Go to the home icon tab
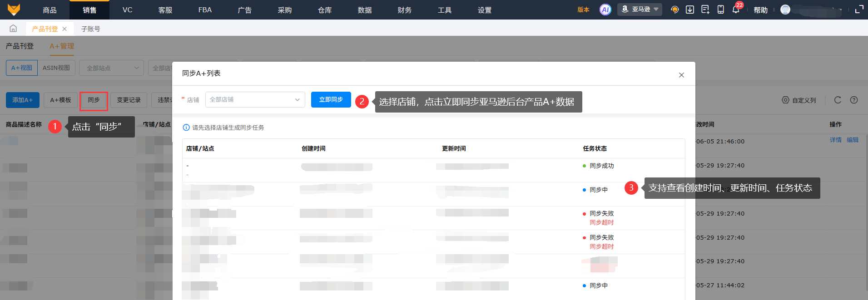 (13, 29)
